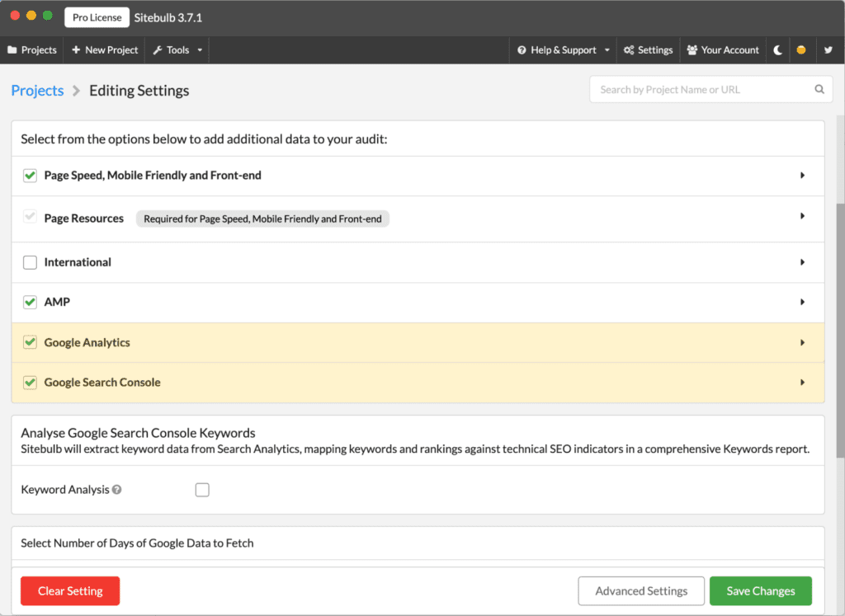Enable the Keyword Analysis checkbox
The width and height of the screenshot is (845, 616).
(202, 490)
